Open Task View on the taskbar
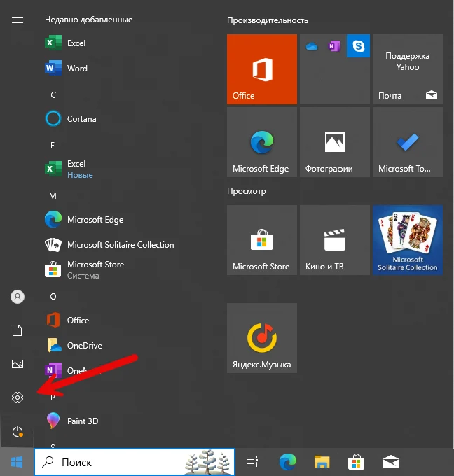The width and height of the screenshot is (454, 476). click(252, 462)
